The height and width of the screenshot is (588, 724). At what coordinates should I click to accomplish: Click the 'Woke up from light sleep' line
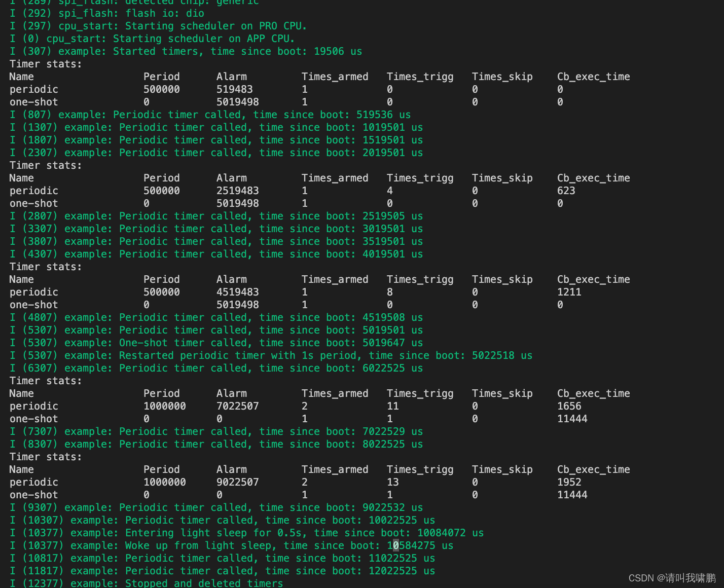232,545
